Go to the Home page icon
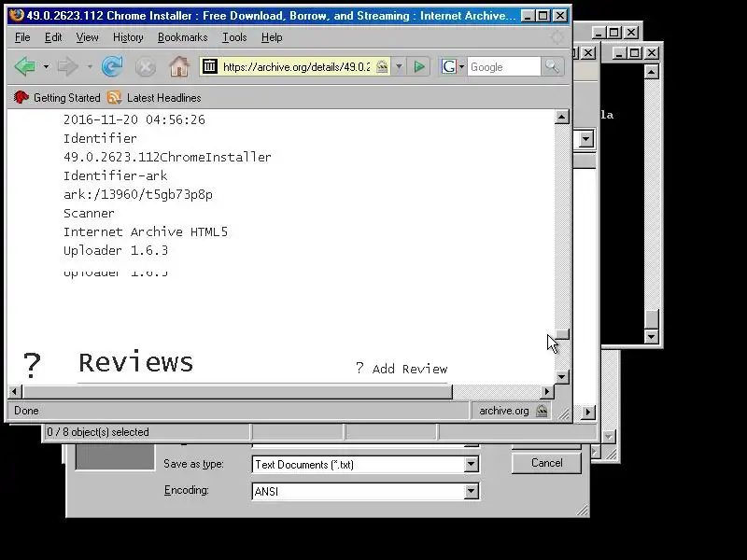Screen dimensions: 747x560 (179, 66)
